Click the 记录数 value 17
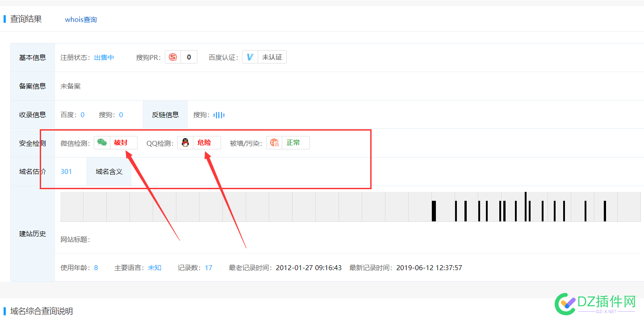Viewport: 644px width, 322px height. (209, 268)
